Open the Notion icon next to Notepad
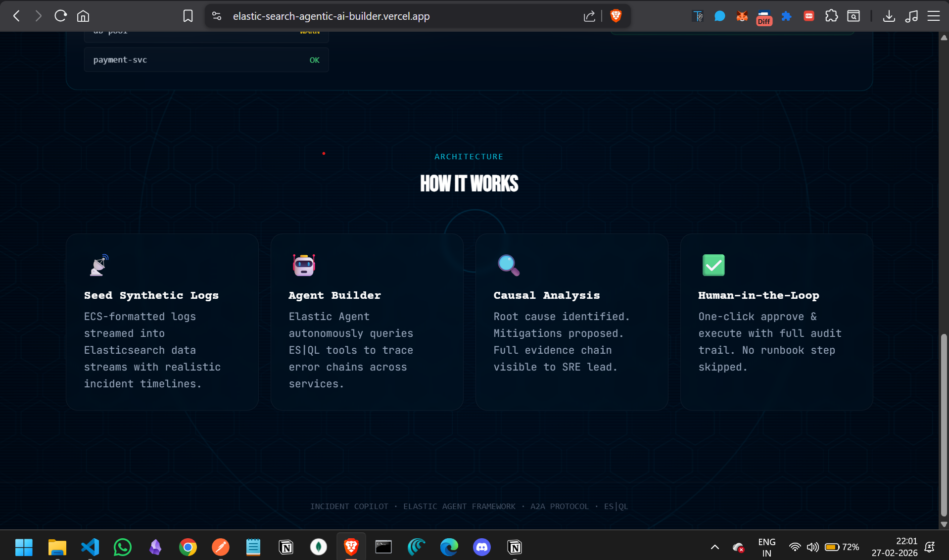 pos(286,547)
